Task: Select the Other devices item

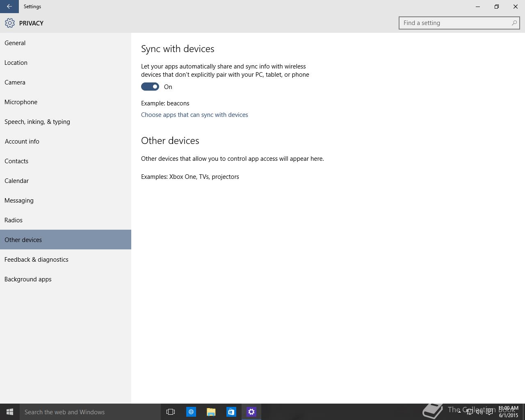Action: coord(66,240)
